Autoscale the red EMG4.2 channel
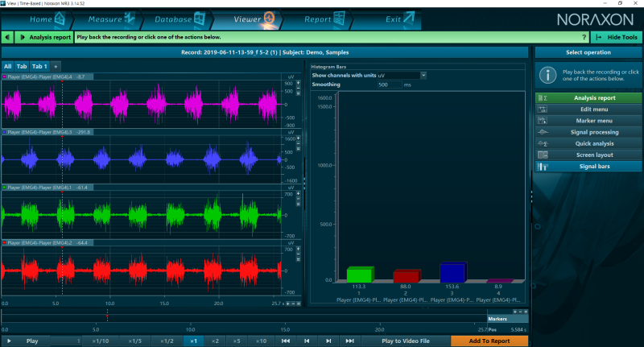The width and height of the screenshot is (644, 347). tap(298, 259)
